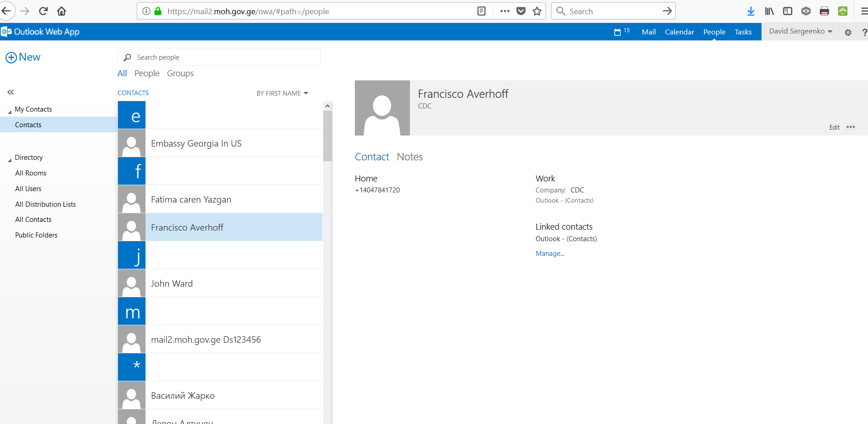Bookmark this page with the star icon
Screen dimensions: 868x424
click(537, 11)
